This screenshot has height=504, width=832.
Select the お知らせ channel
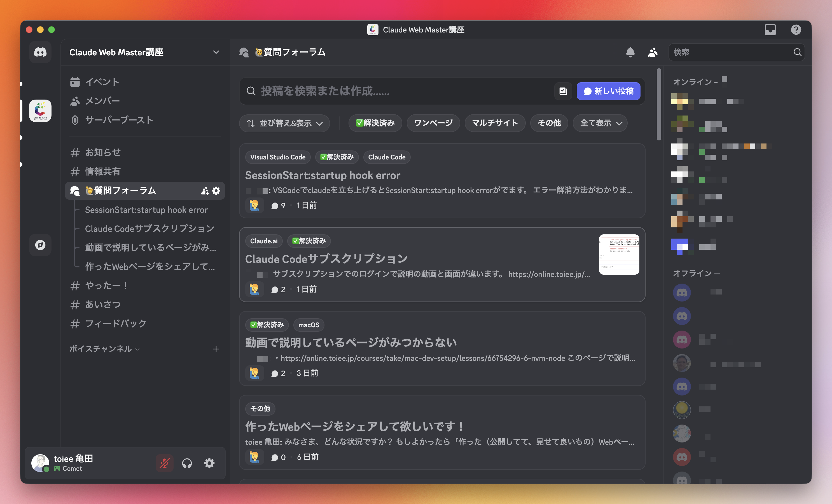point(103,152)
